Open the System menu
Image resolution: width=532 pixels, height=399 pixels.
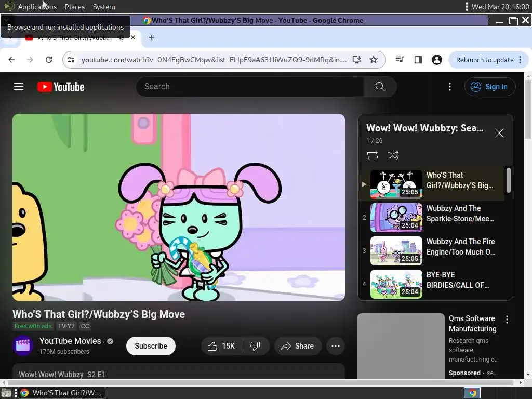tap(104, 7)
